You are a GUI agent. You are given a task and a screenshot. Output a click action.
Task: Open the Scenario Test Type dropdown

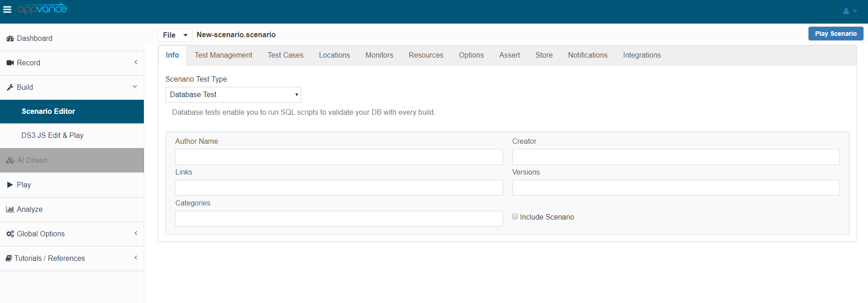pyautogui.click(x=233, y=95)
